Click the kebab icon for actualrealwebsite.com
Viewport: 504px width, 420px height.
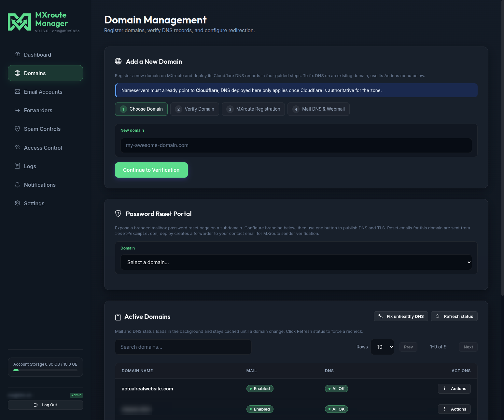[444, 388]
